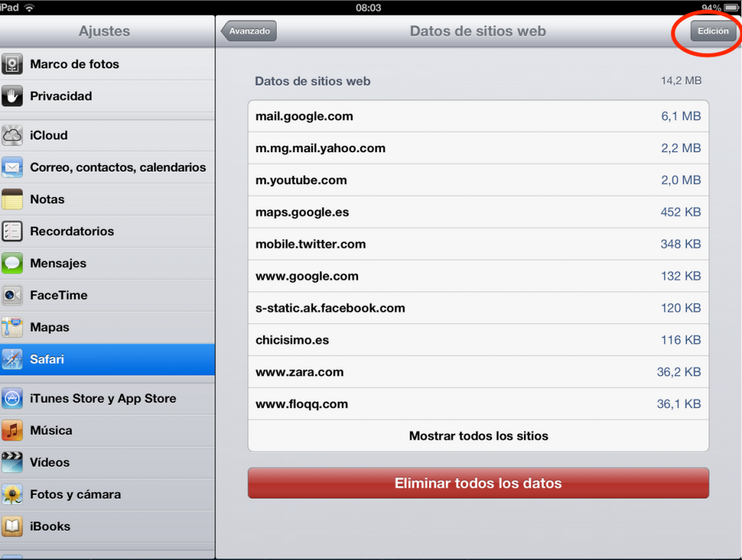Tap Eliminar todos los datos button
Screen dimensions: 742x560
point(478,483)
